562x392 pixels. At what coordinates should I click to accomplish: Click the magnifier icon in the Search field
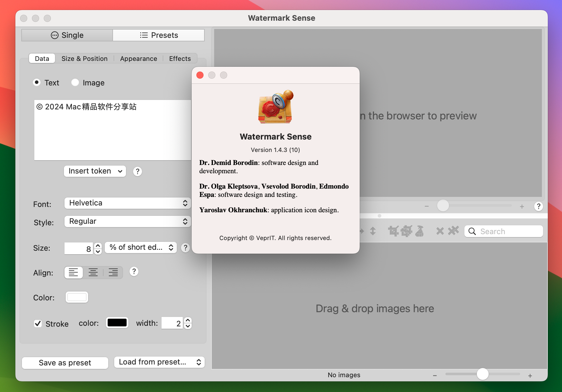pyautogui.click(x=472, y=231)
